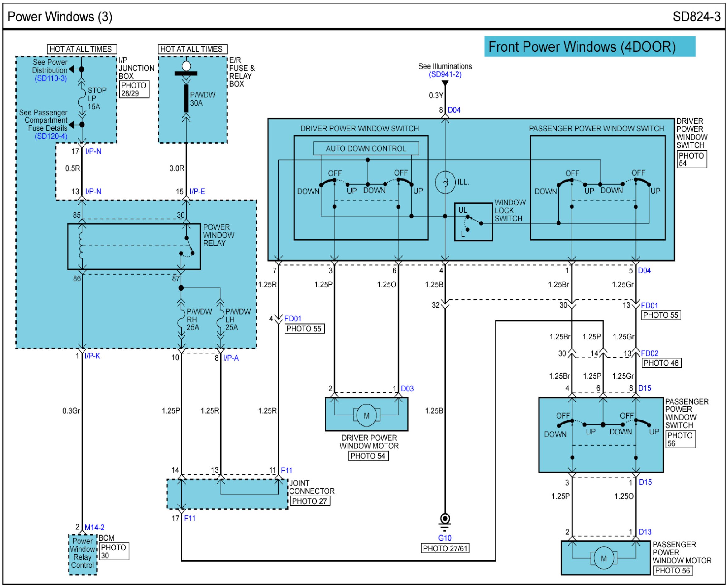The width and height of the screenshot is (728, 588).
Task: Click the BCM Power Window Relay Control box
Action: coord(82,554)
